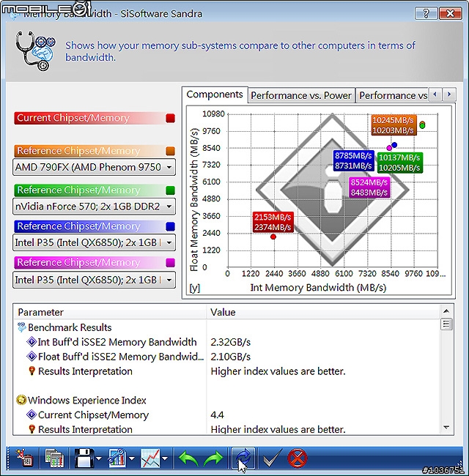Click the results list scrollbar thumb
Screen dimensions: 469x476
pyautogui.click(x=446, y=324)
